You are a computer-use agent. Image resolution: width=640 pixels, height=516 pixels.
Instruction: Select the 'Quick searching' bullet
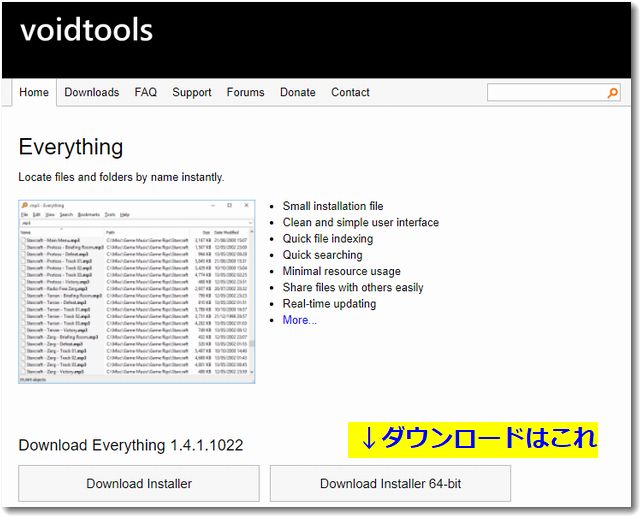click(x=322, y=255)
